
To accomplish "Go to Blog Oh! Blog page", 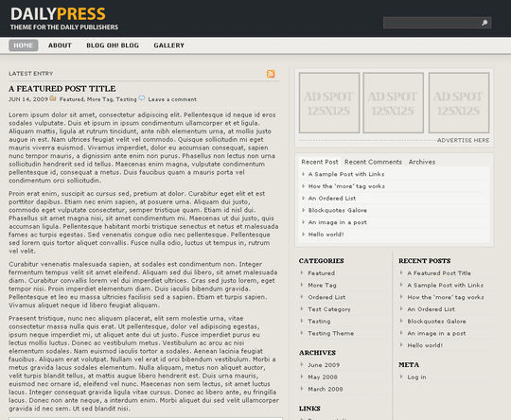I will (x=113, y=45).
